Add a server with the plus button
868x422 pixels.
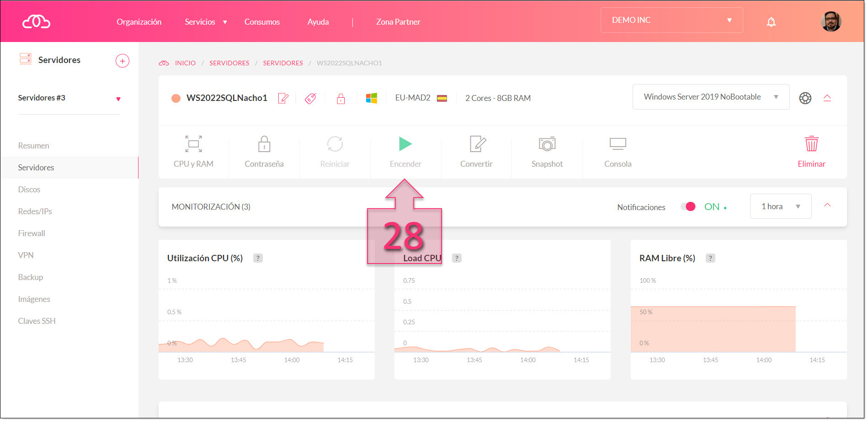[122, 61]
